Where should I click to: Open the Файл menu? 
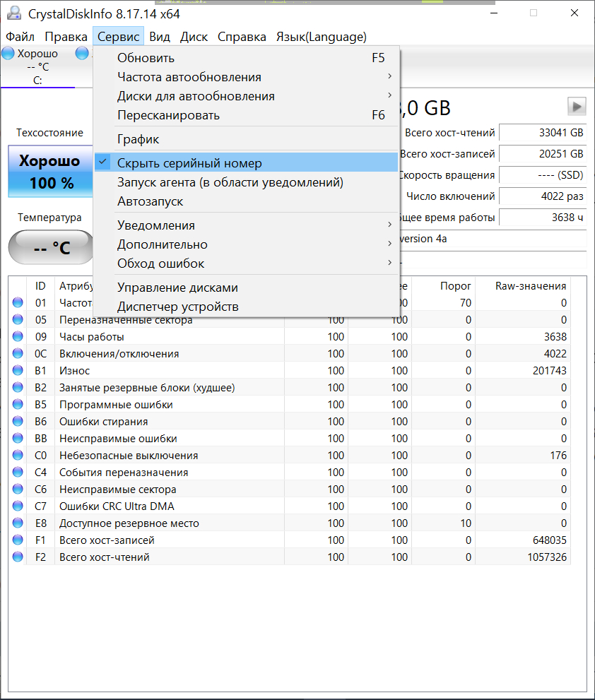coord(20,37)
